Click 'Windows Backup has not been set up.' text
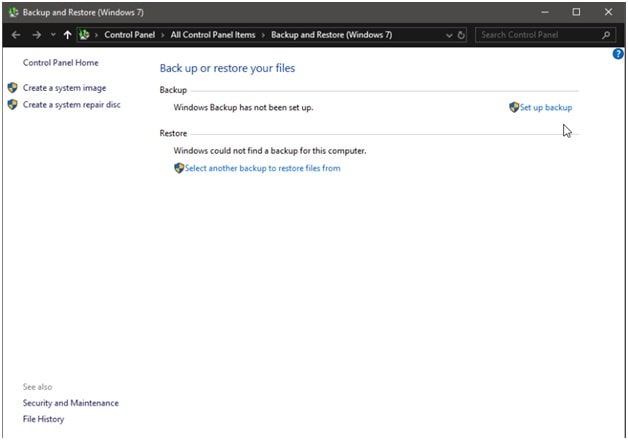The image size is (628, 440). [x=243, y=107]
